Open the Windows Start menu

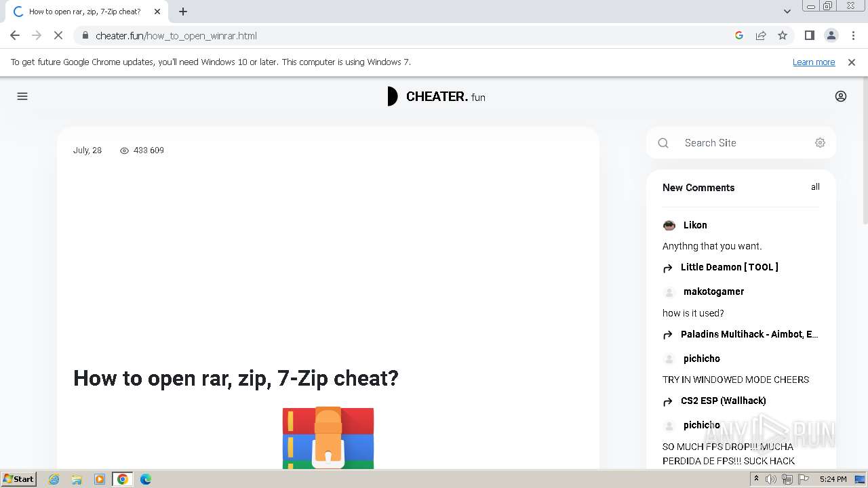click(x=18, y=479)
